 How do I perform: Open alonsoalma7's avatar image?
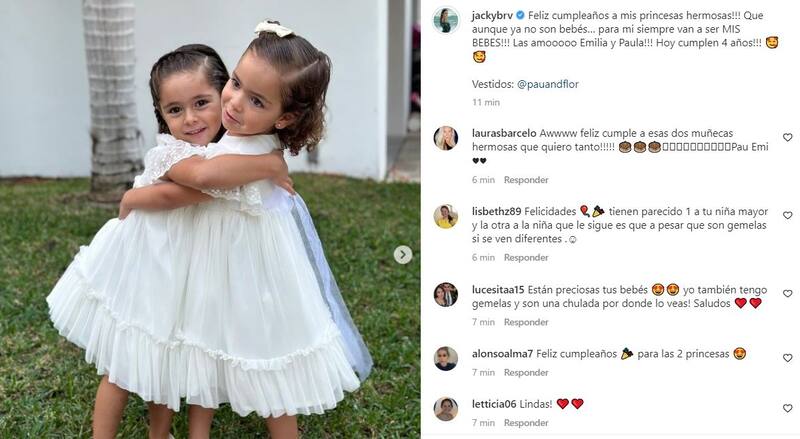click(446, 358)
